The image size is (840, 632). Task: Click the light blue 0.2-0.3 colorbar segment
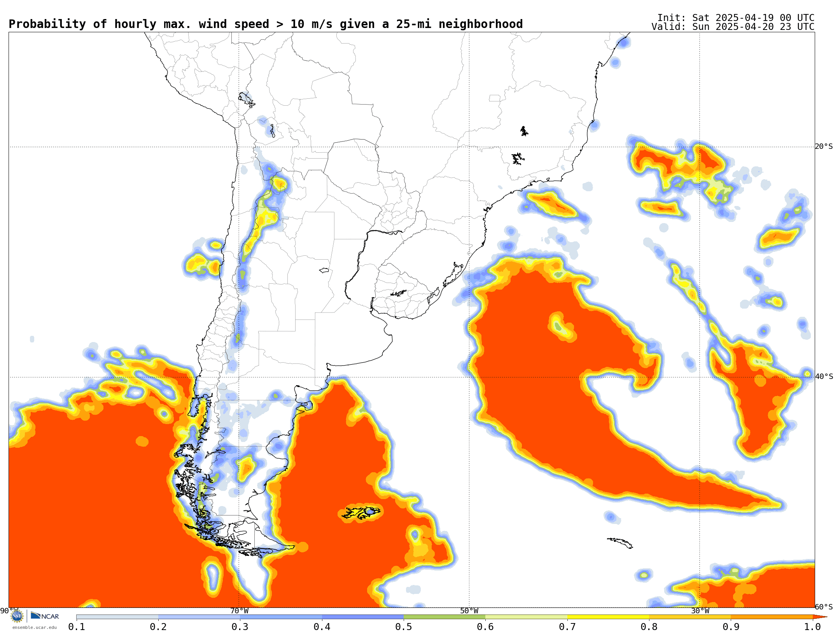click(x=199, y=617)
